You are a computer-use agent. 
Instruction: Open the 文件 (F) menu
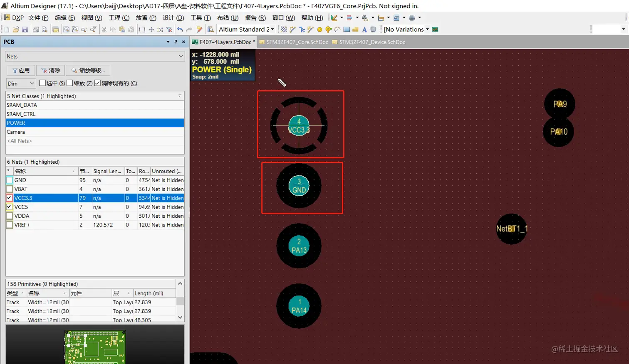click(38, 18)
